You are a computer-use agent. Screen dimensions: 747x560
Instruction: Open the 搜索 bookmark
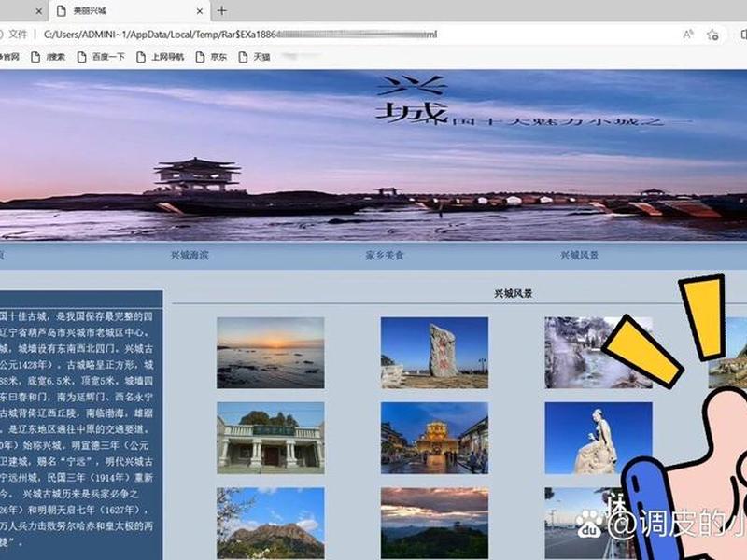(x=49, y=57)
